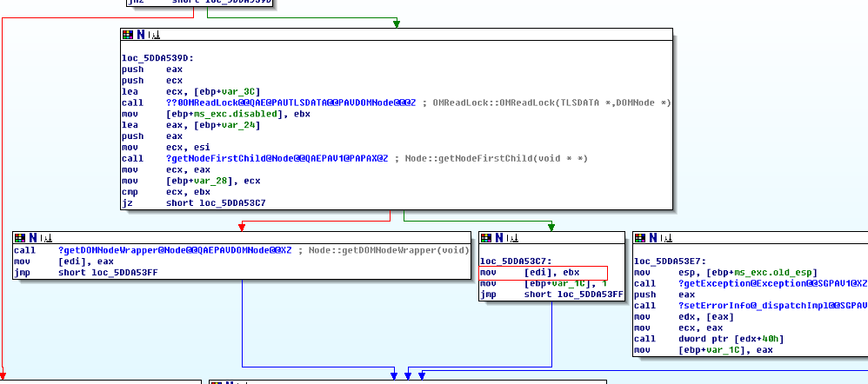Click the Node::getNodeFirstChild comment text
Image resolution: width=868 pixels, height=384 pixels.
pos(496,158)
